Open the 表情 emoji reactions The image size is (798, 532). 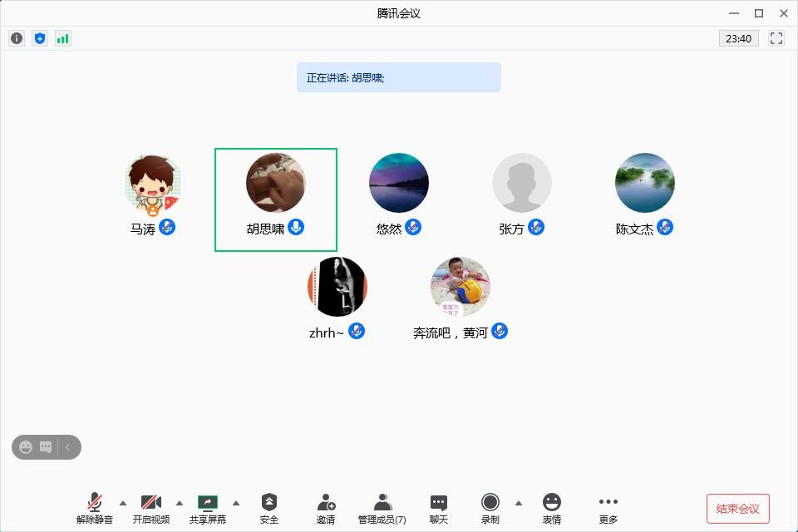pos(552,509)
